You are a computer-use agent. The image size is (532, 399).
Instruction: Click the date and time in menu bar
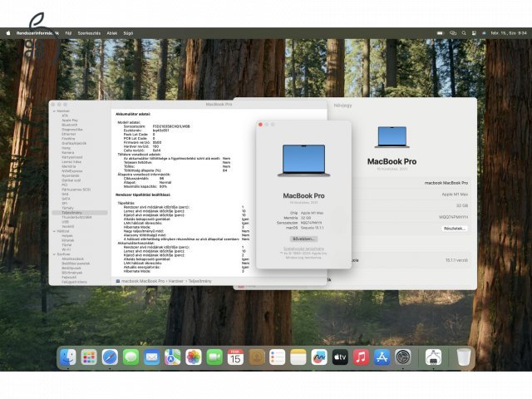pos(509,33)
